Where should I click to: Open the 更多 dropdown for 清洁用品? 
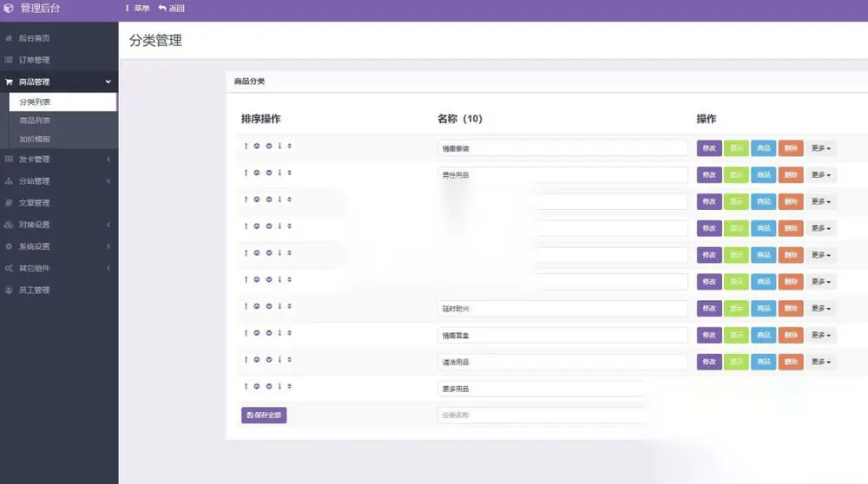[821, 362]
